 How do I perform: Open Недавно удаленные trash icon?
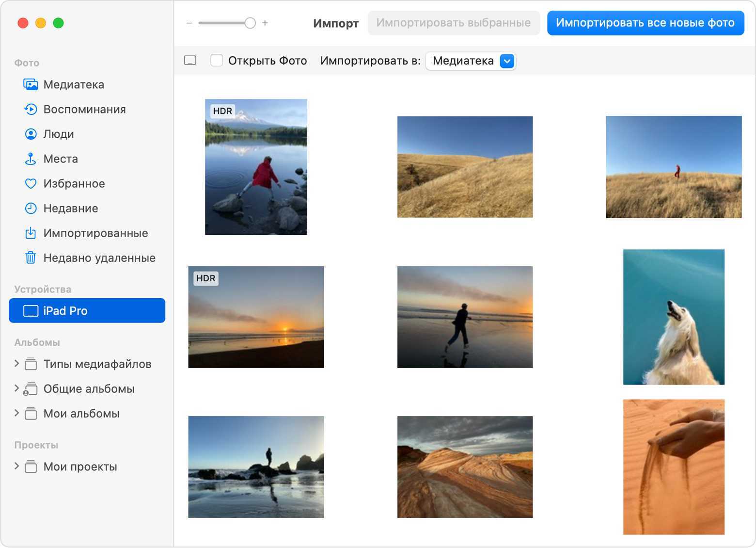(x=31, y=258)
